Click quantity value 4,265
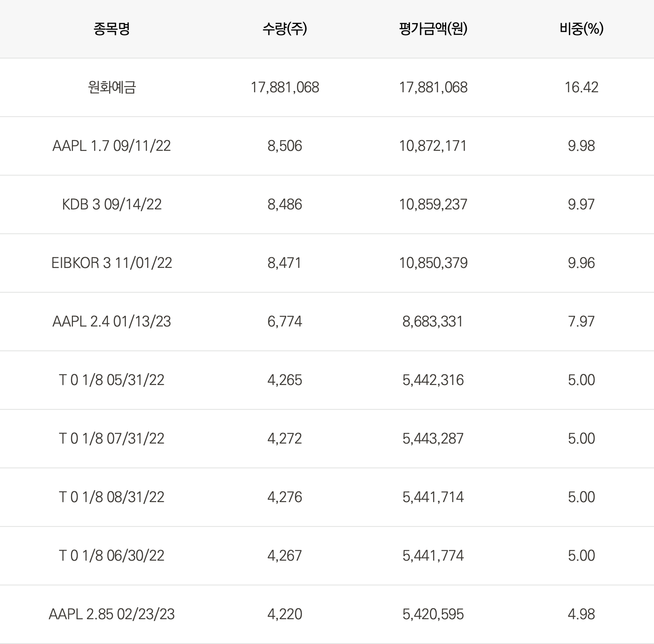654x644 pixels. click(285, 380)
